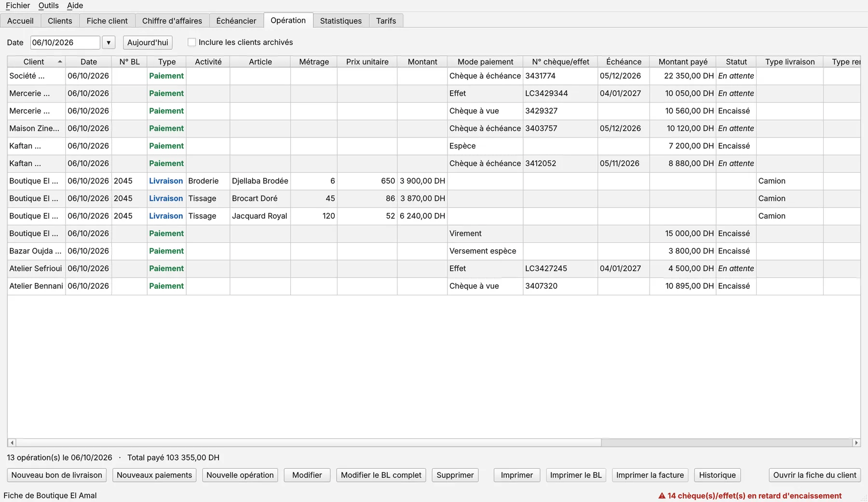Select cheque number LC3429344 cell
This screenshot has height=502, width=868.
coord(560,94)
